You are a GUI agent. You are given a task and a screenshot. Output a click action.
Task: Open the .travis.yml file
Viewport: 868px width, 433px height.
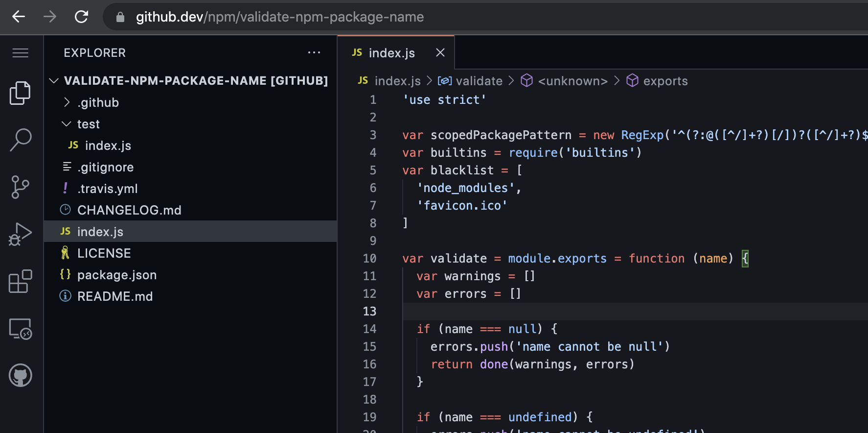pos(190,189)
